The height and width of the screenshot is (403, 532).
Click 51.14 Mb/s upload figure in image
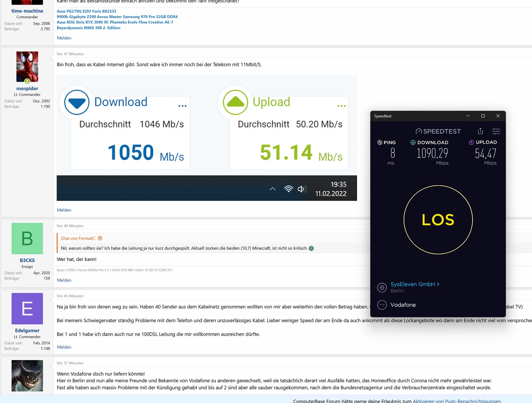pyautogui.click(x=301, y=152)
